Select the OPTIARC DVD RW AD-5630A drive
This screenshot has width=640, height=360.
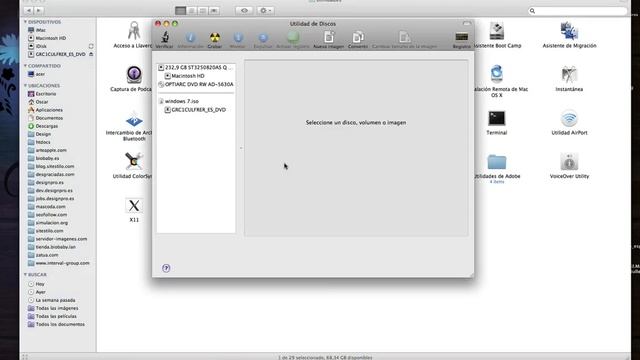point(196,84)
